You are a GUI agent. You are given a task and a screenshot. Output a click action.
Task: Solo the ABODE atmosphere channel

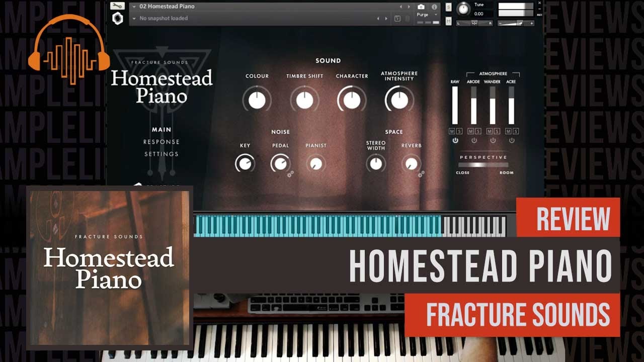pyautogui.click(x=477, y=131)
